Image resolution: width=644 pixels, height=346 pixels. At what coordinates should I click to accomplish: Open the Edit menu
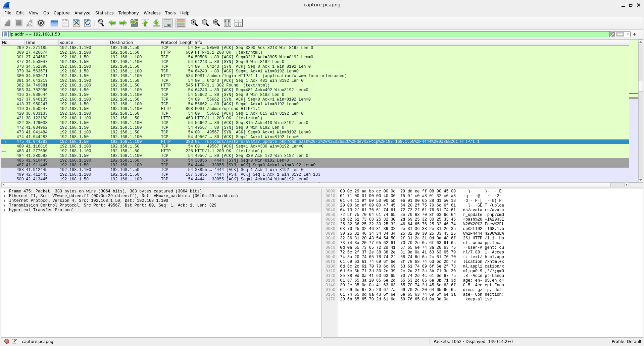click(x=20, y=13)
